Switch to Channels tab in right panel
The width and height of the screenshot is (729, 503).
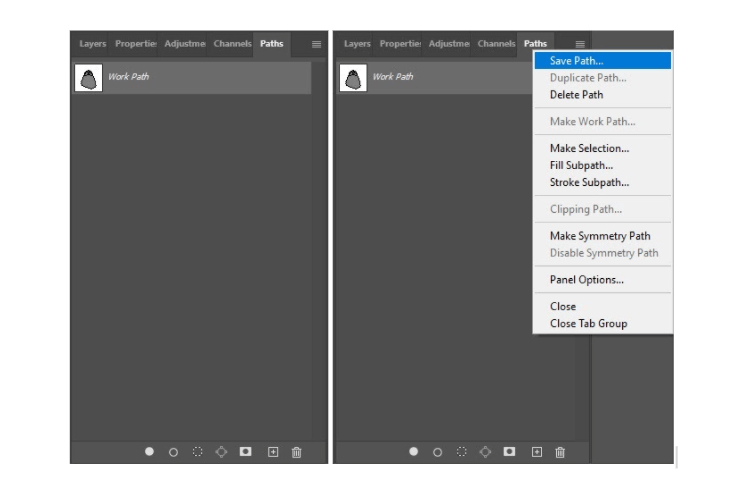(x=496, y=44)
